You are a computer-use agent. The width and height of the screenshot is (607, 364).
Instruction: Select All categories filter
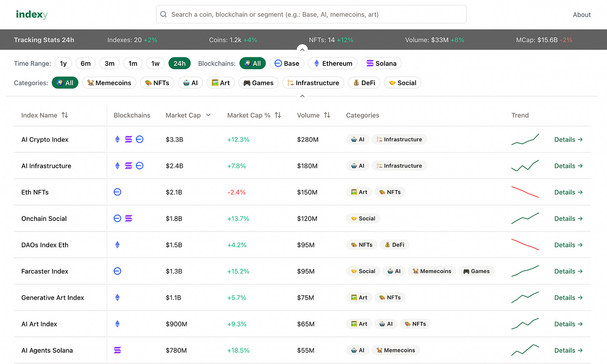tap(65, 83)
